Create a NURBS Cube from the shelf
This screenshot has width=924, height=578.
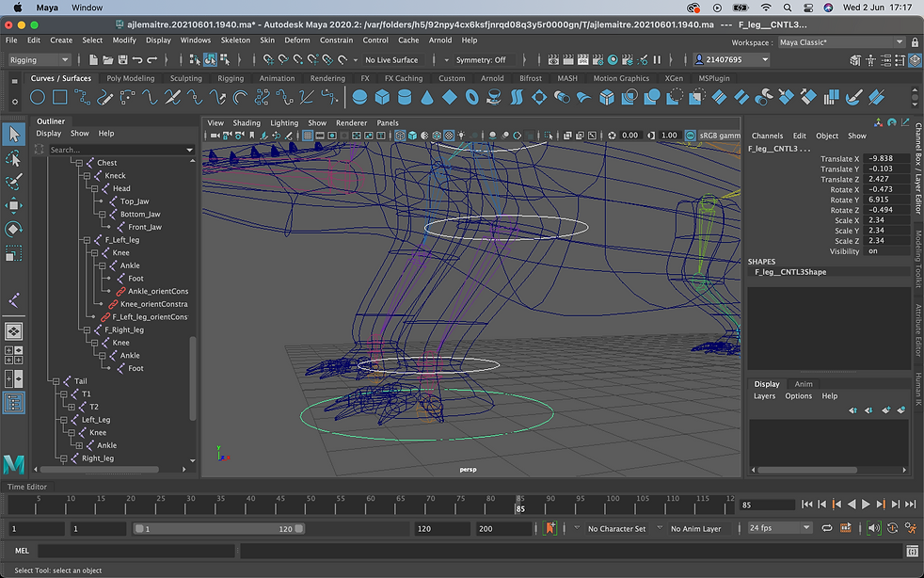pos(382,97)
